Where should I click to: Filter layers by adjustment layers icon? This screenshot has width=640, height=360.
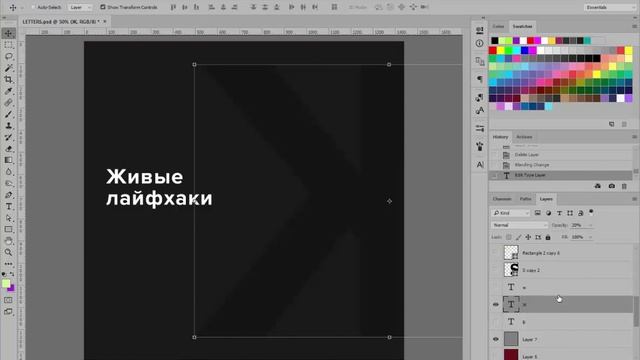pyautogui.click(x=549, y=213)
